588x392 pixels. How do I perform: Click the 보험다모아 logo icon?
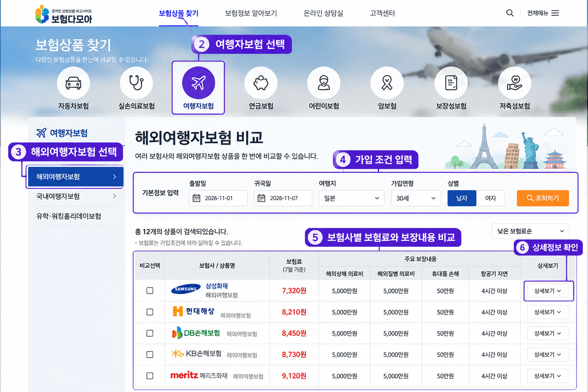click(x=42, y=14)
